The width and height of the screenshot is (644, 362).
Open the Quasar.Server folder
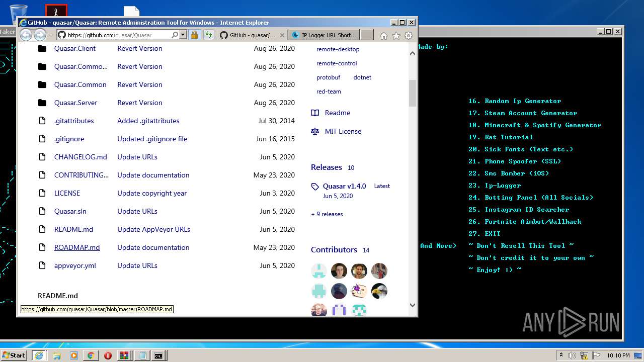pyautogui.click(x=75, y=103)
